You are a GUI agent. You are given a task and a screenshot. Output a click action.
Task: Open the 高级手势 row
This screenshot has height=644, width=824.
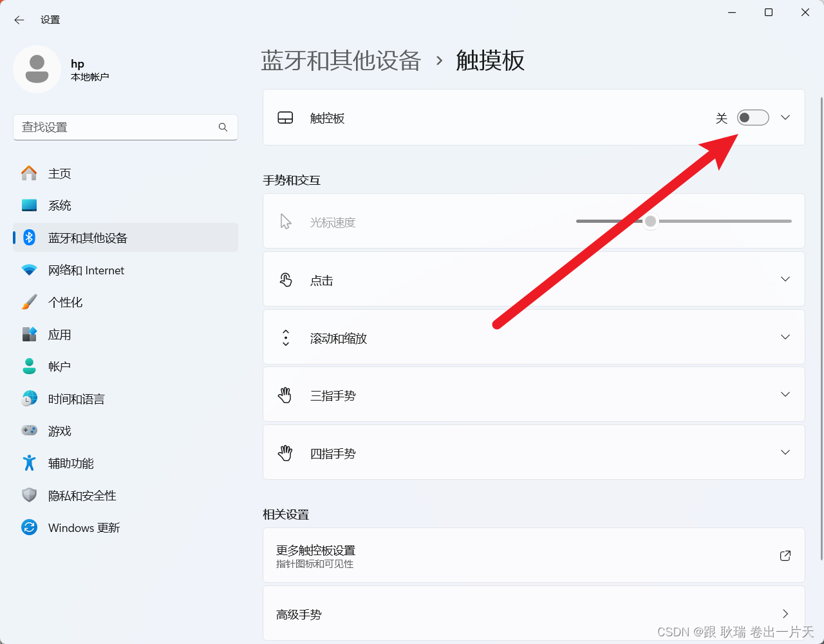point(534,613)
